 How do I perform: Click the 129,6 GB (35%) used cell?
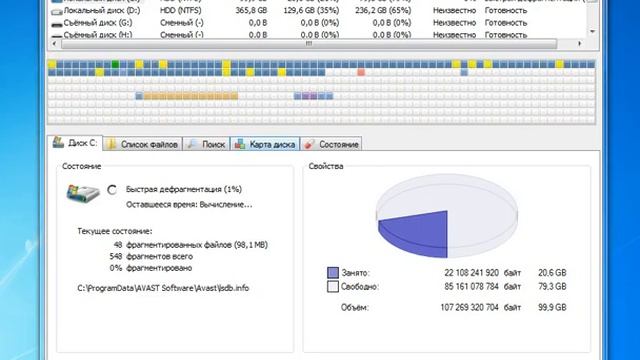(311, 10)
